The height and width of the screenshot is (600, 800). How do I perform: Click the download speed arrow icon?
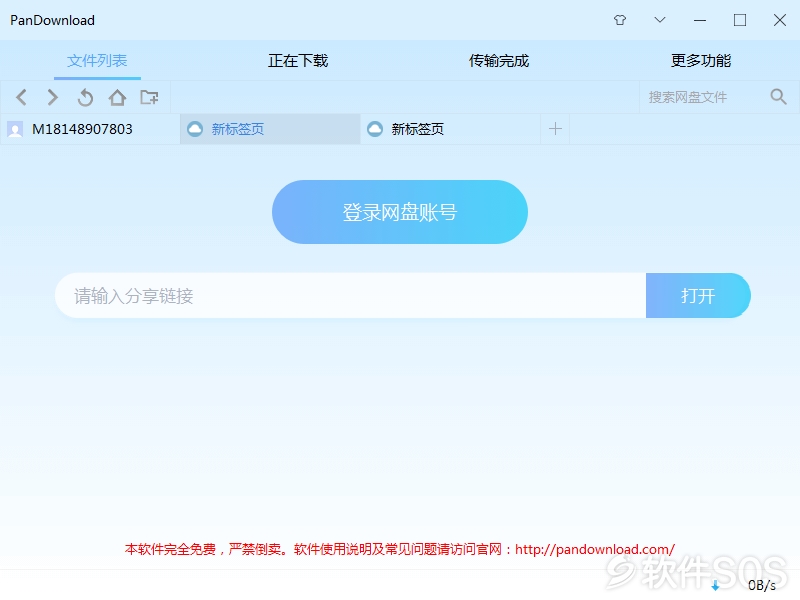coord(715,585)
